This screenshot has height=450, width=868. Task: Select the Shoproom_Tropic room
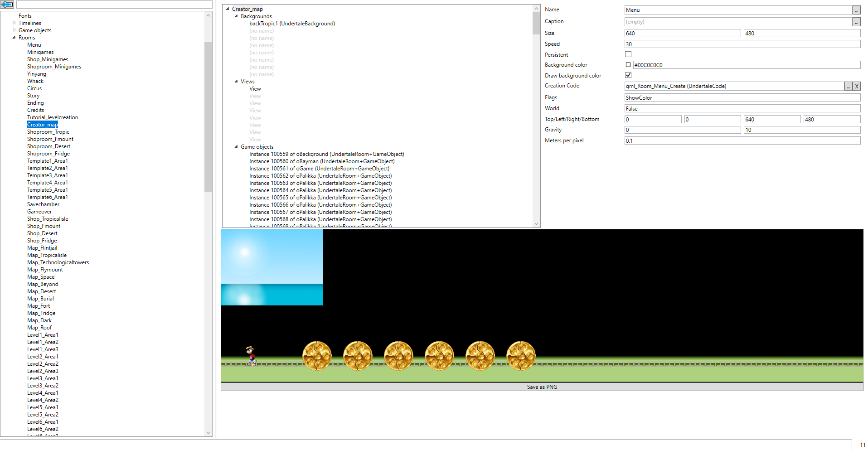48,132
